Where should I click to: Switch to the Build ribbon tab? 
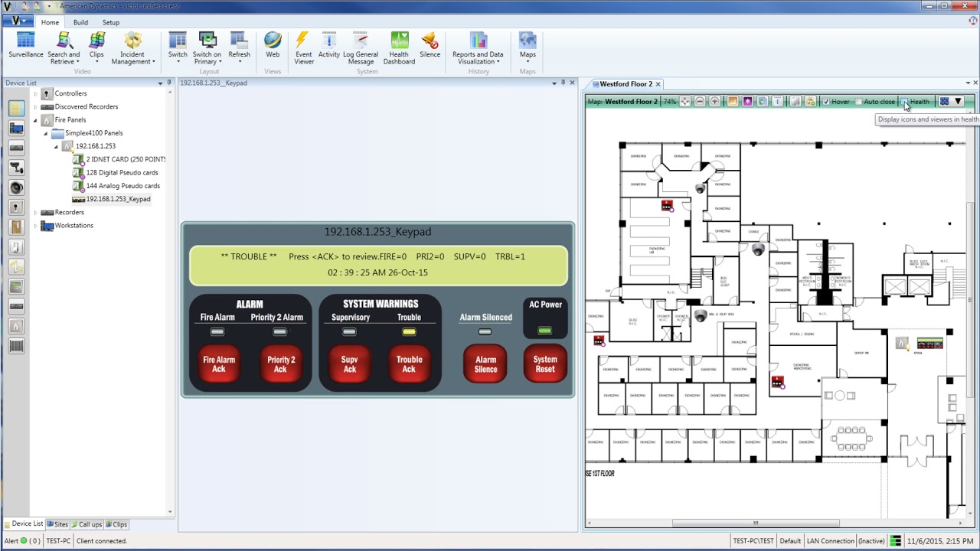(x=80, y=22)
